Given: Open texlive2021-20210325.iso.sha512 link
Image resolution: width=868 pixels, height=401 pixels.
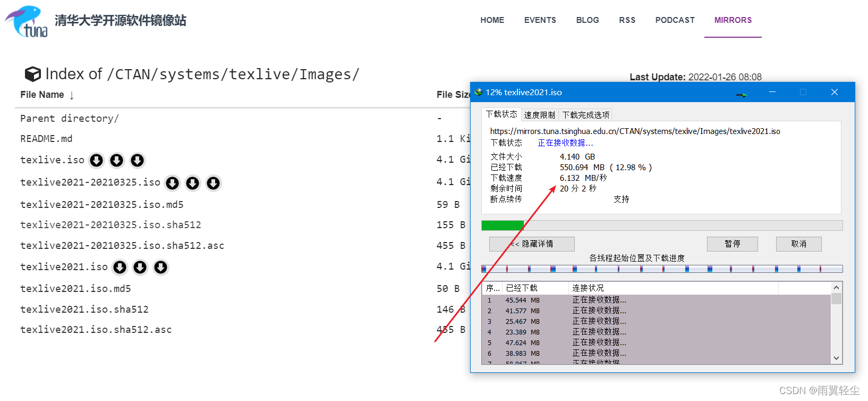Looking at the screenshot, I should tap(110, 225).
